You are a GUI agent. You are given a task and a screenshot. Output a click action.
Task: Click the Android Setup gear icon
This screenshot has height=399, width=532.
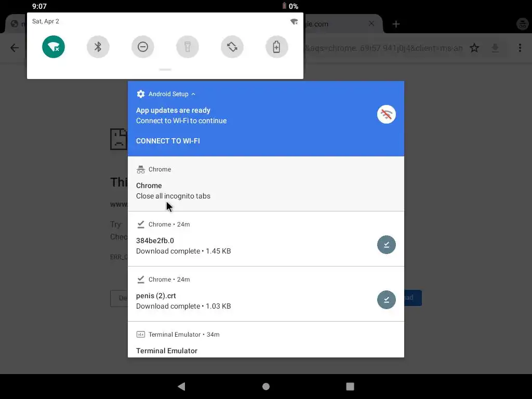(x=140, y=94)
